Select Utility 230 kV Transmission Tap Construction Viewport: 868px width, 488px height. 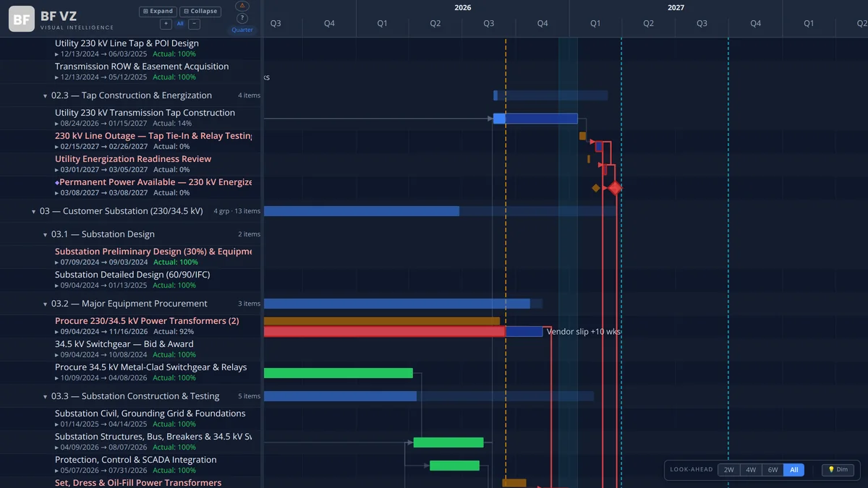(x=145, y=113)
